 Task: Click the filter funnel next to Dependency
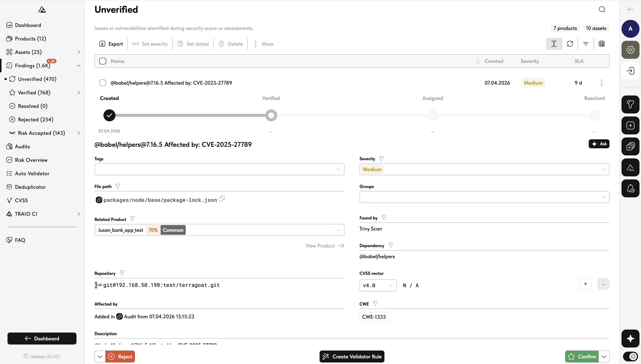[391, 245]
